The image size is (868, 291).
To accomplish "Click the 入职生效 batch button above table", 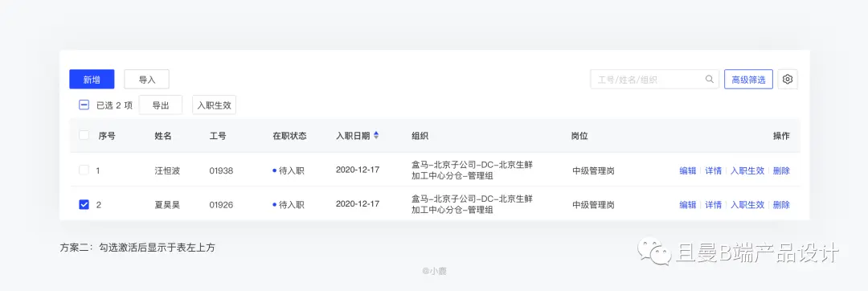I will coord(215,105).
